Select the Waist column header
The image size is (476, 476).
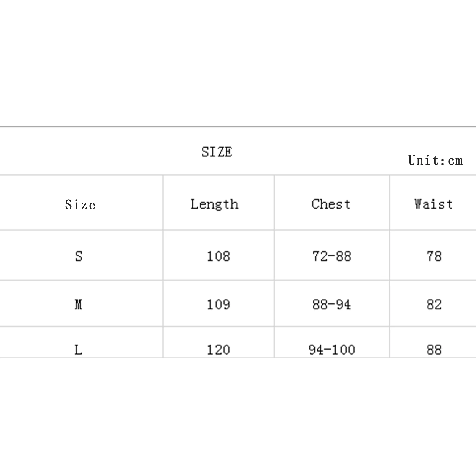click(433, 204)
